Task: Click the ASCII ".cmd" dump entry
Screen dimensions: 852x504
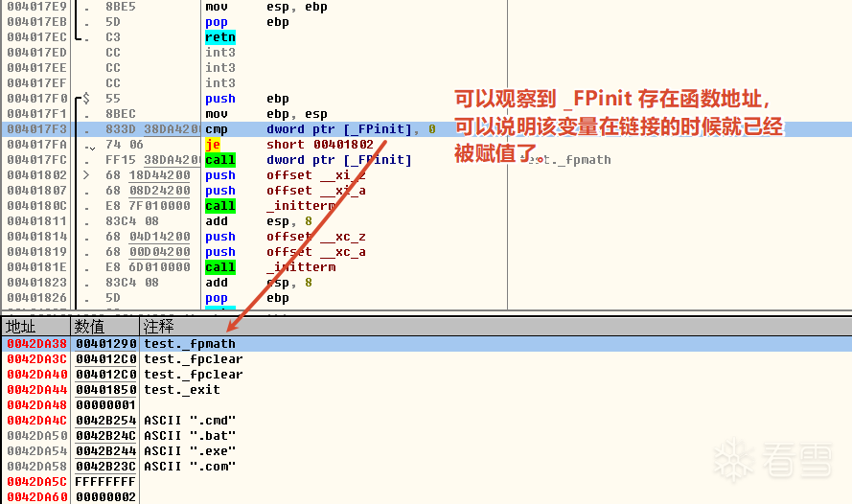Action: (x=190, y=421)
